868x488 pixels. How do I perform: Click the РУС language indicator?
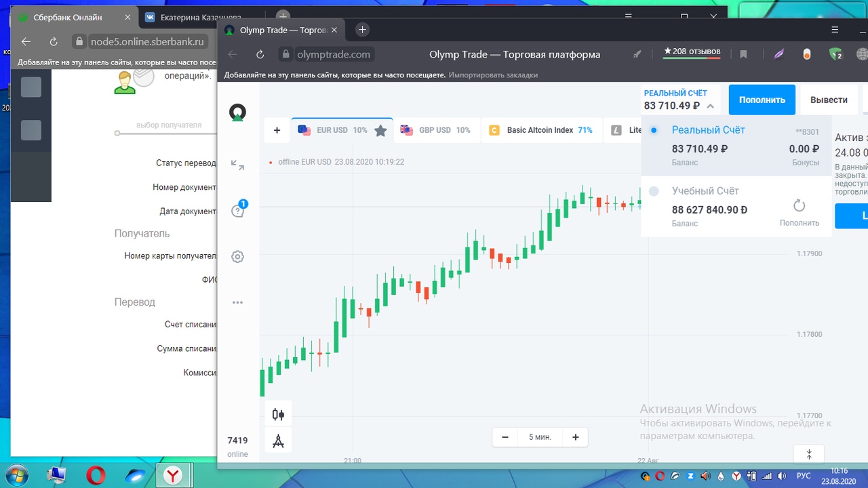click(803, 476)
